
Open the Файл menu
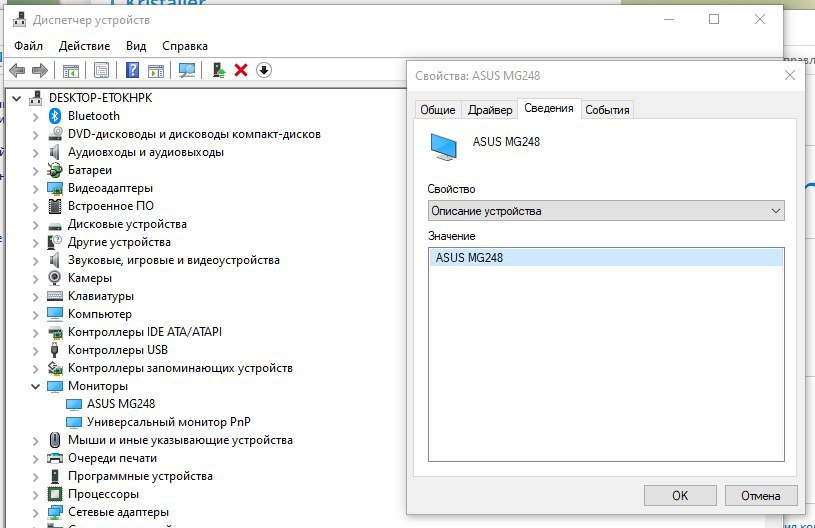click(29, 46)
